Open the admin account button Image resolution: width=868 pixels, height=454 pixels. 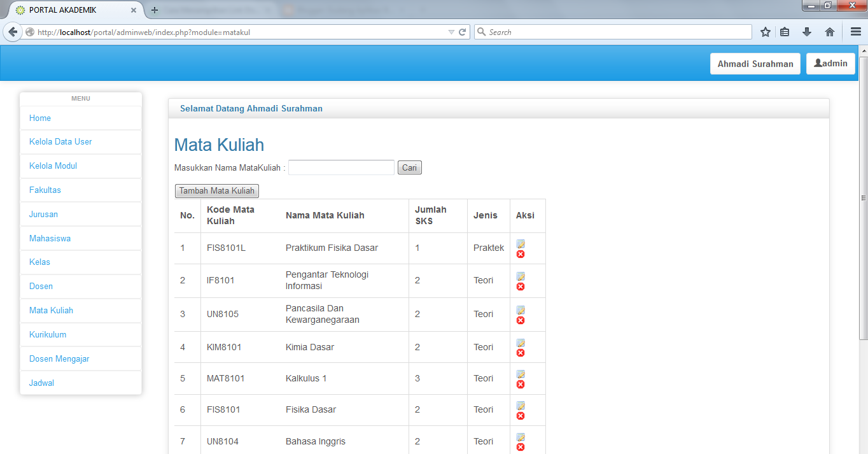(x=830, y=63)
